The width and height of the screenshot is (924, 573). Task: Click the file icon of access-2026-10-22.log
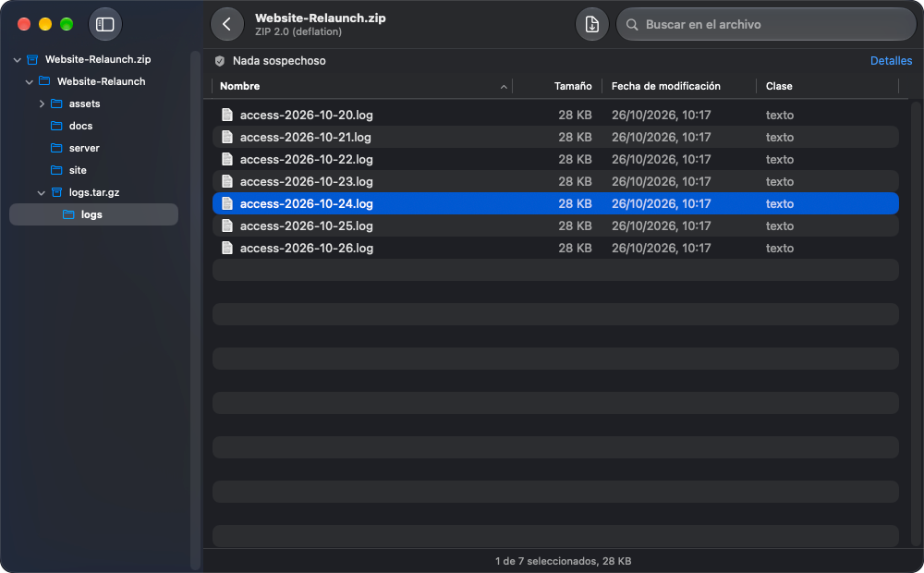point(227,159)
